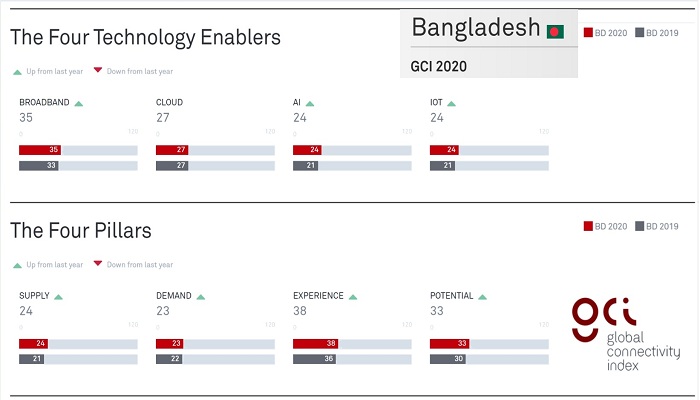
Task: Click green up arrow beside EXPERIENCE
Action: (x=353, y=297)
